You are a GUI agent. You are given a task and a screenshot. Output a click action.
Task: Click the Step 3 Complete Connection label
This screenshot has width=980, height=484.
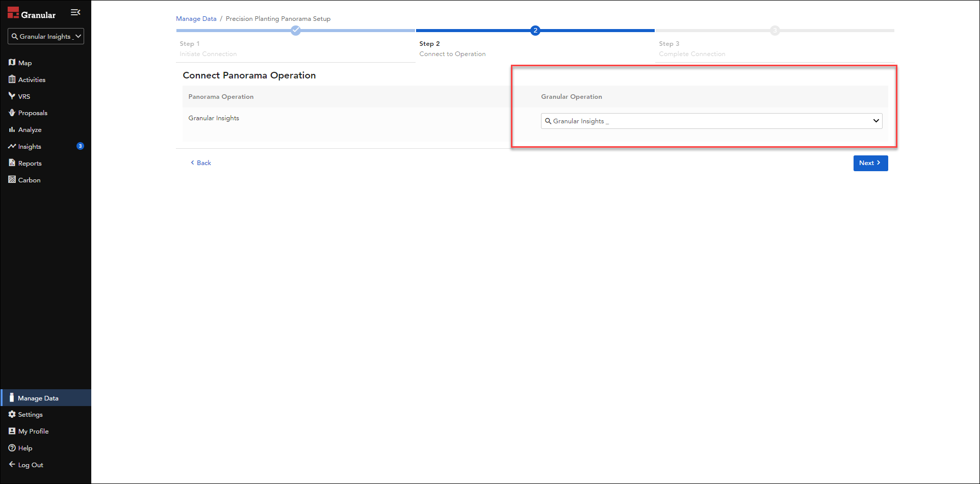click(692, 53)
